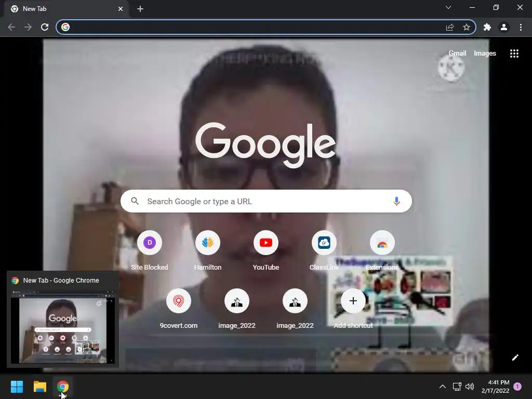Open the network status tray icon

(457, 387)
